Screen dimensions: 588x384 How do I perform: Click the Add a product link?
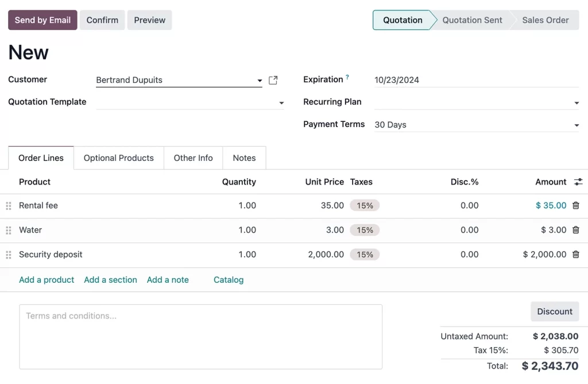coord(47,280)
